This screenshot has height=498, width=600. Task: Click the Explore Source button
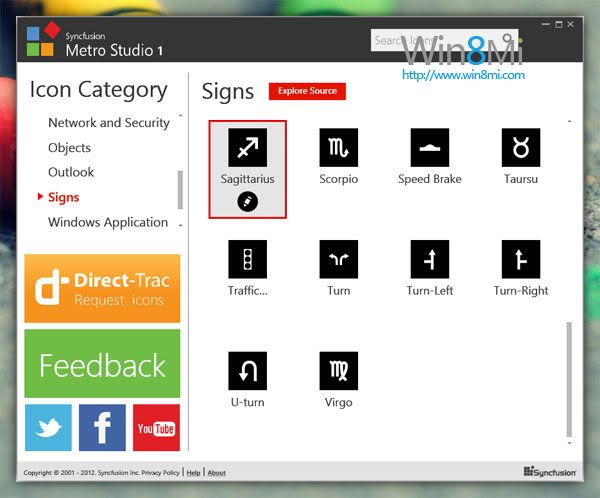[x=307, y=91]
